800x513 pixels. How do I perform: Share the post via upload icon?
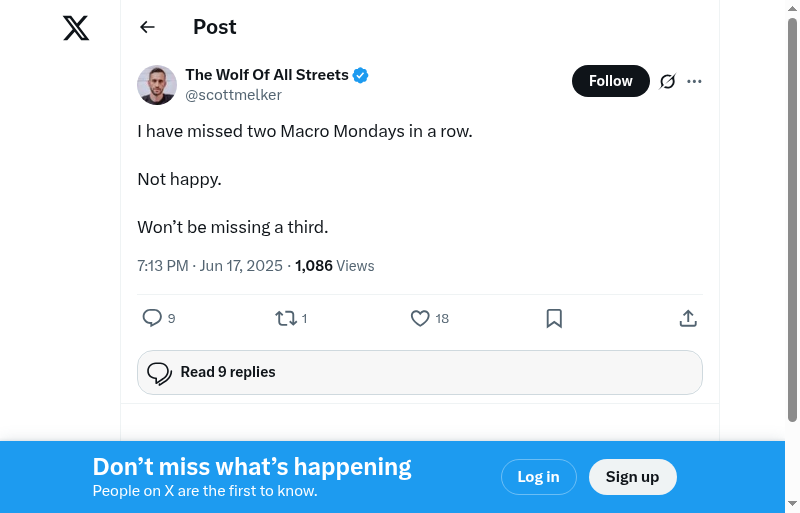click(688, 318)
